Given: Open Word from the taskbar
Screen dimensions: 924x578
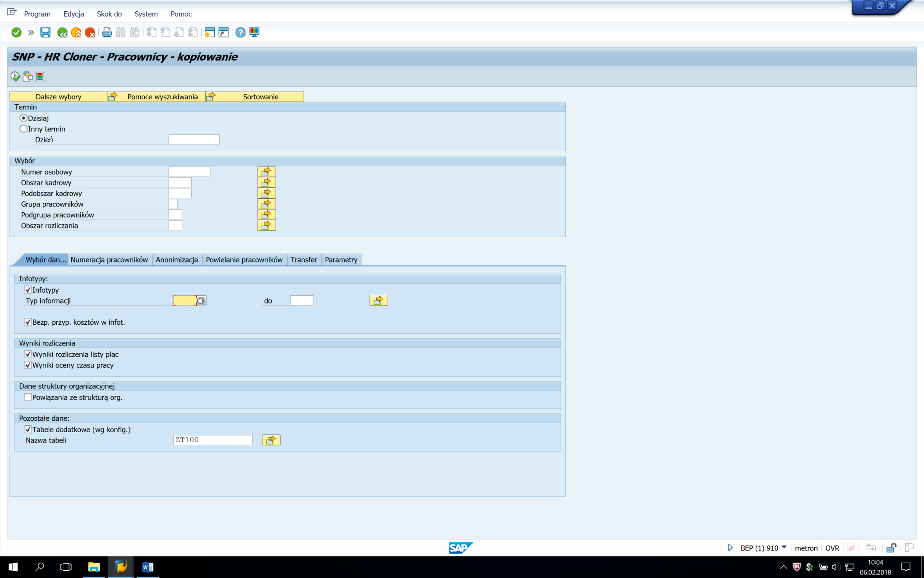Looking at the screenshot, I should point(148,567).
